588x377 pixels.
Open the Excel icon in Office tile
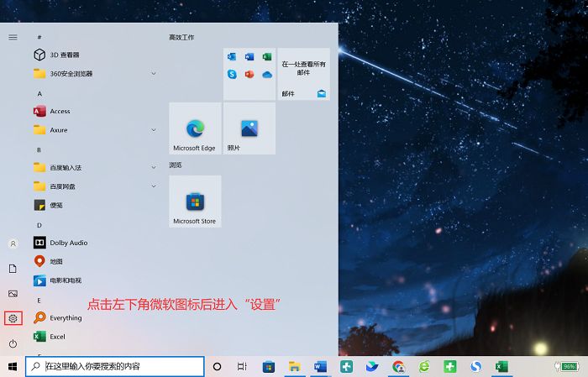coord(267,56)
